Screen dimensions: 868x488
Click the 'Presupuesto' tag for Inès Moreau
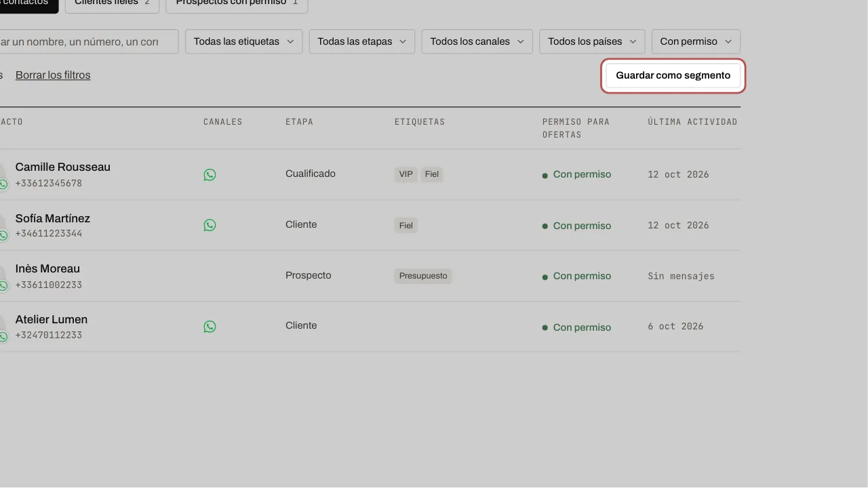coord(423,276)
